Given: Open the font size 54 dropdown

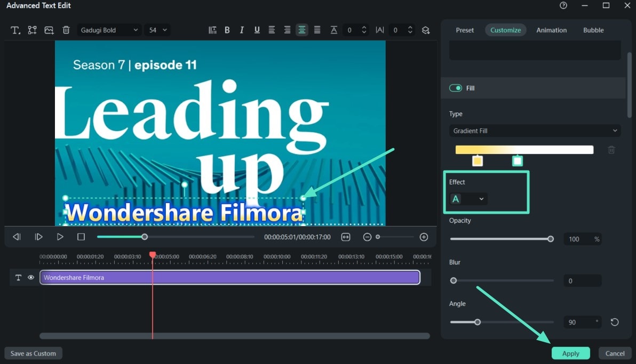Looking at the screenshot, I should click(x=157, y=30).
